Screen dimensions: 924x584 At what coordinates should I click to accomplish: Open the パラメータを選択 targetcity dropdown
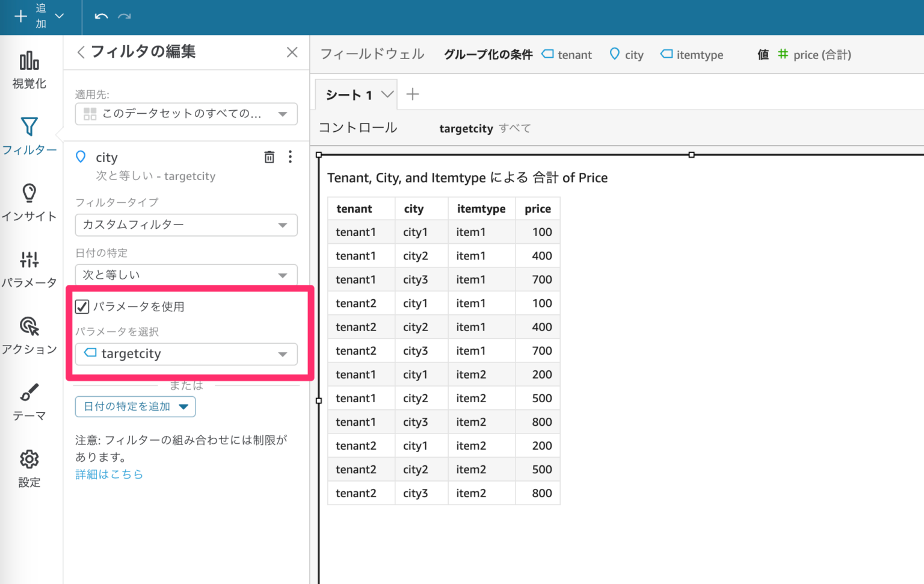[186, 354]
